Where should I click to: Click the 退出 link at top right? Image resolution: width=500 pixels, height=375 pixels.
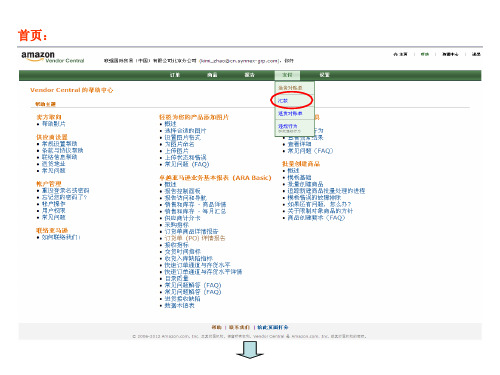[476, 54]
